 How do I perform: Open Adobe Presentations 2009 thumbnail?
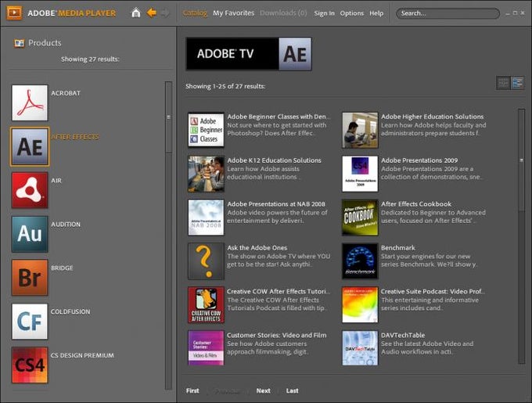click(360, 174)
